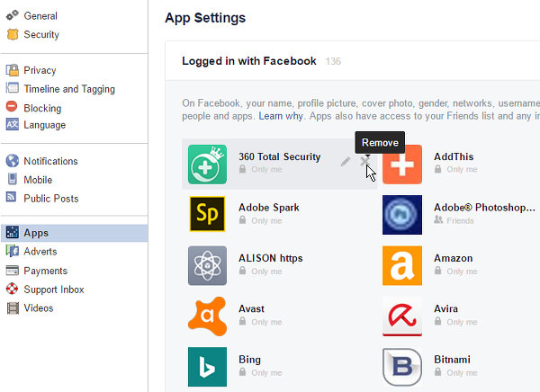Click Only me under Adobe Spark
The image size is (540, 392).
pos(261,220)
